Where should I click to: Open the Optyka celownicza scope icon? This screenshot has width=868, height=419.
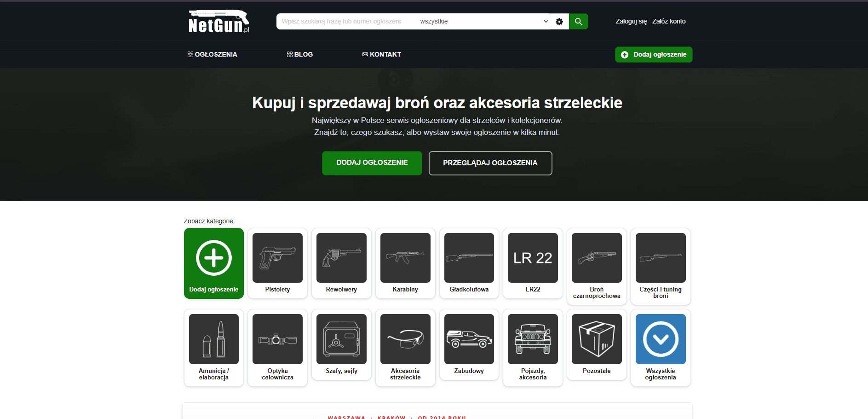(x=277, y=339)
